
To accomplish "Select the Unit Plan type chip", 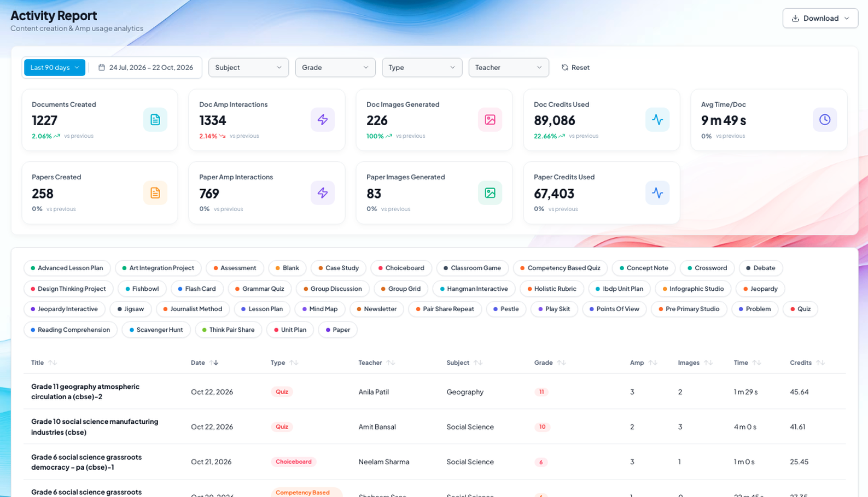I will (x=290, y=330).
